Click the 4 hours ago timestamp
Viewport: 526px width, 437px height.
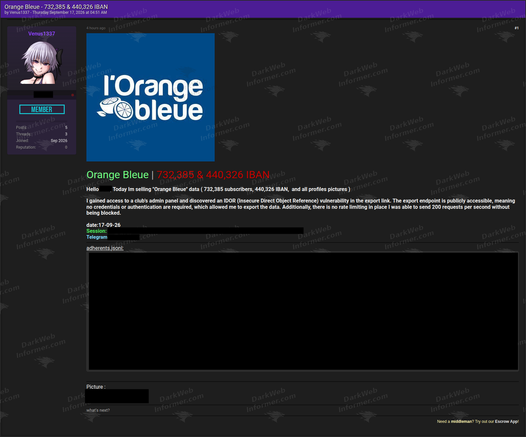(x=96, y=28)
